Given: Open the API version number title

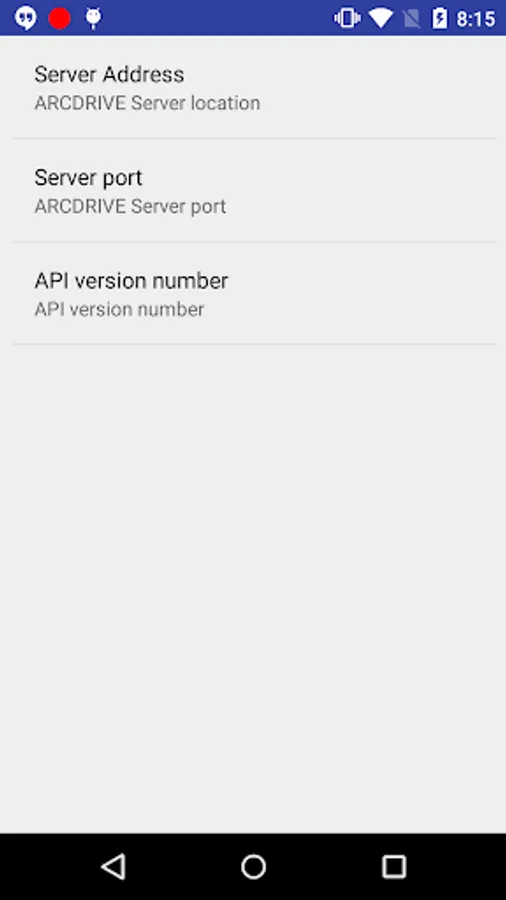Looking at the screenshot, I should [131, 281].
